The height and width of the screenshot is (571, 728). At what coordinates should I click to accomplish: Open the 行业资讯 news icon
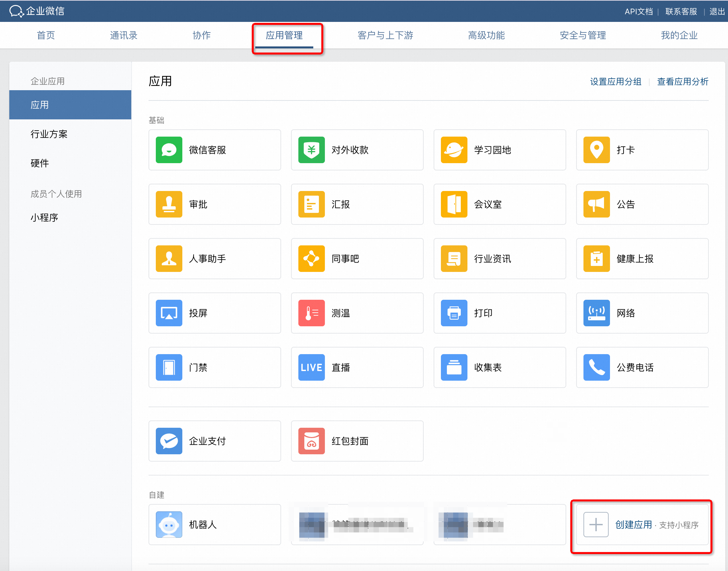[x=454, y=259]
